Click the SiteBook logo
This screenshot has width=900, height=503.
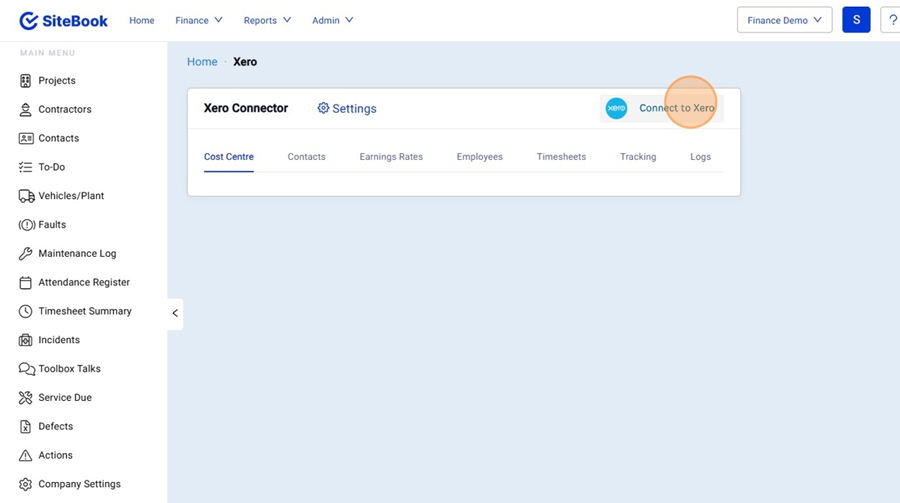66,21
